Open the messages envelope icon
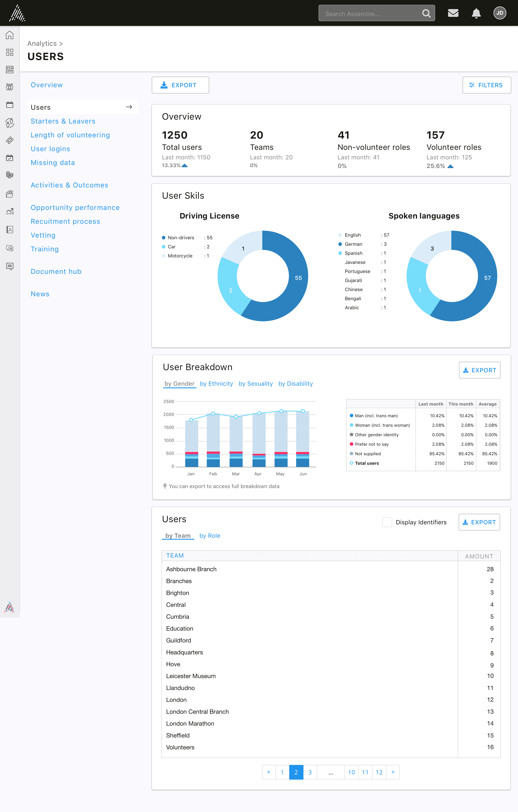 453,13
